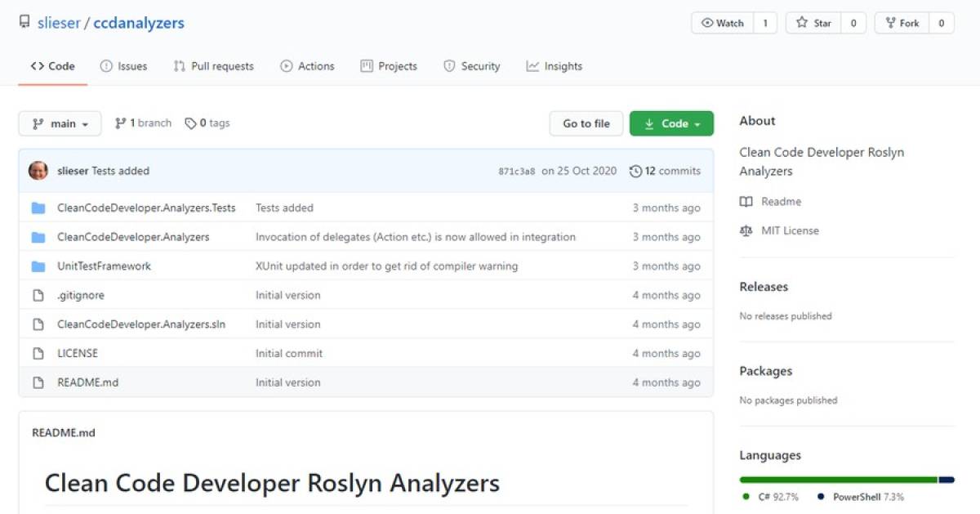Open the Pull requests tab
980x514 pixels.
(x=213, y=66)
